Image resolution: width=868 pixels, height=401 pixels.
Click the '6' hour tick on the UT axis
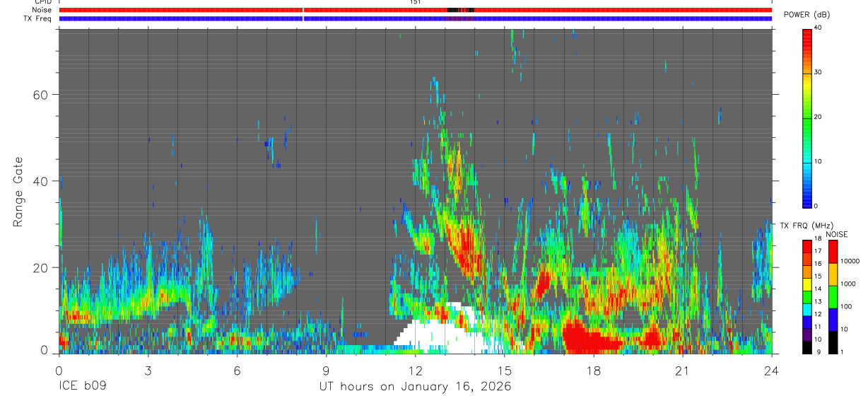pos(237,370)
